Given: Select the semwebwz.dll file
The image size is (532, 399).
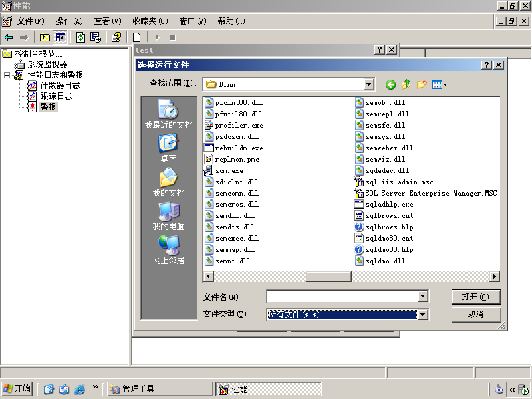Looking at the screenshot, I should (x=384, y=148).
